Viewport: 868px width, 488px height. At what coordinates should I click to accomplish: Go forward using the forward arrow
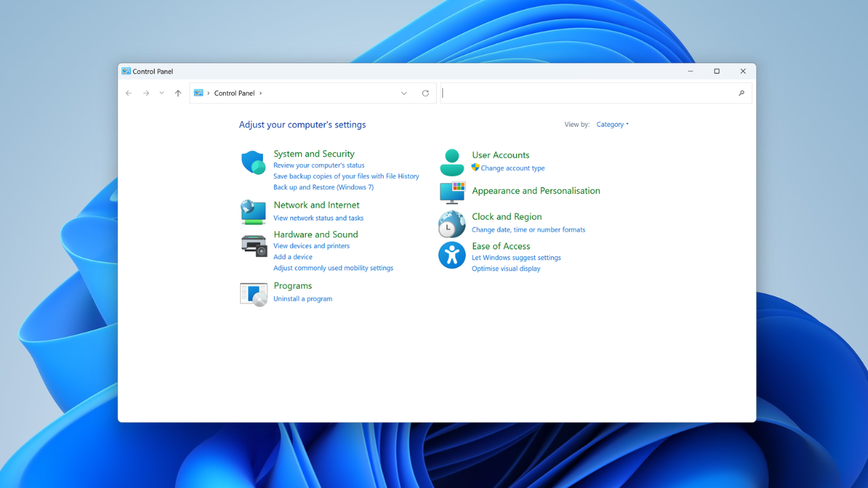pos(146,94)
